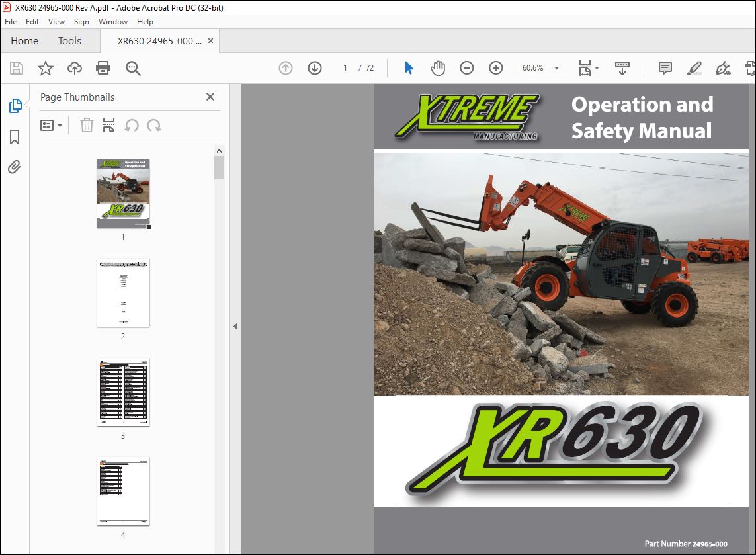Screen dimensions: 756x555
Task: Switch to the Home tab
Action: 24,41
